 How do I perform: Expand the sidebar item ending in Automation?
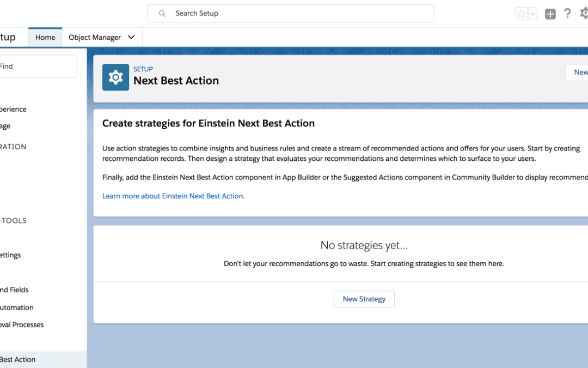[x=16, y=307]
